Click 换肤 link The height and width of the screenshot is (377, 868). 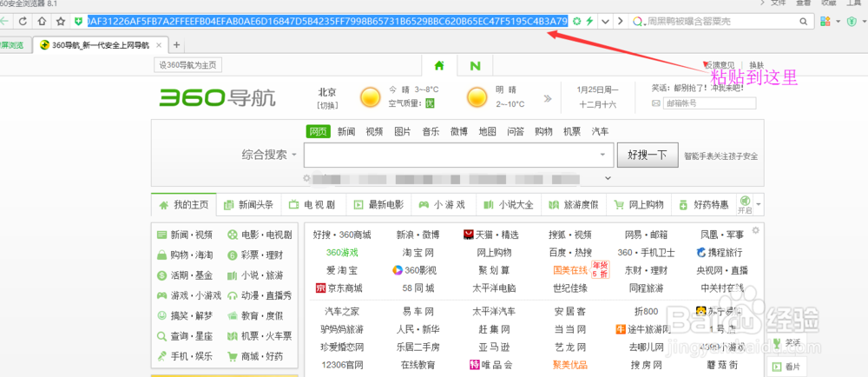[x=756, y=65]
